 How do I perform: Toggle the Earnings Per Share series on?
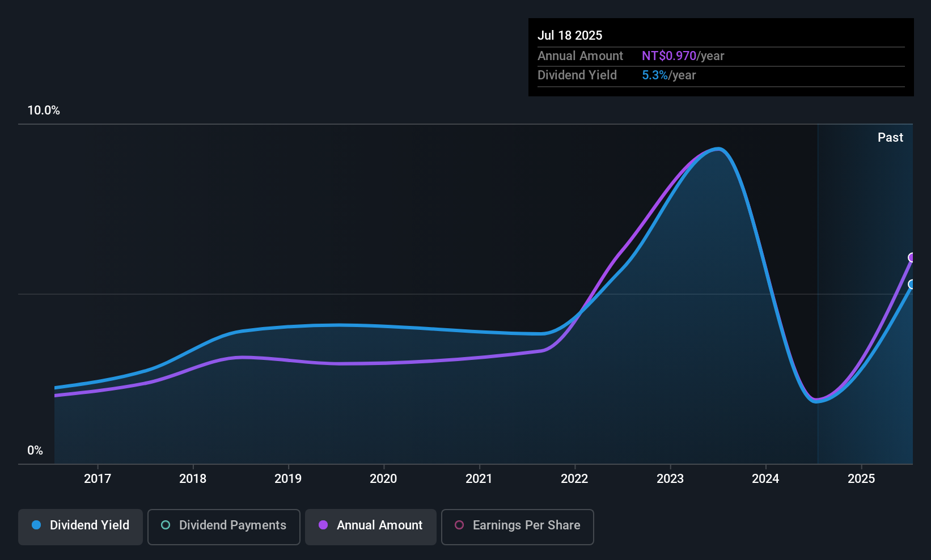517,526
